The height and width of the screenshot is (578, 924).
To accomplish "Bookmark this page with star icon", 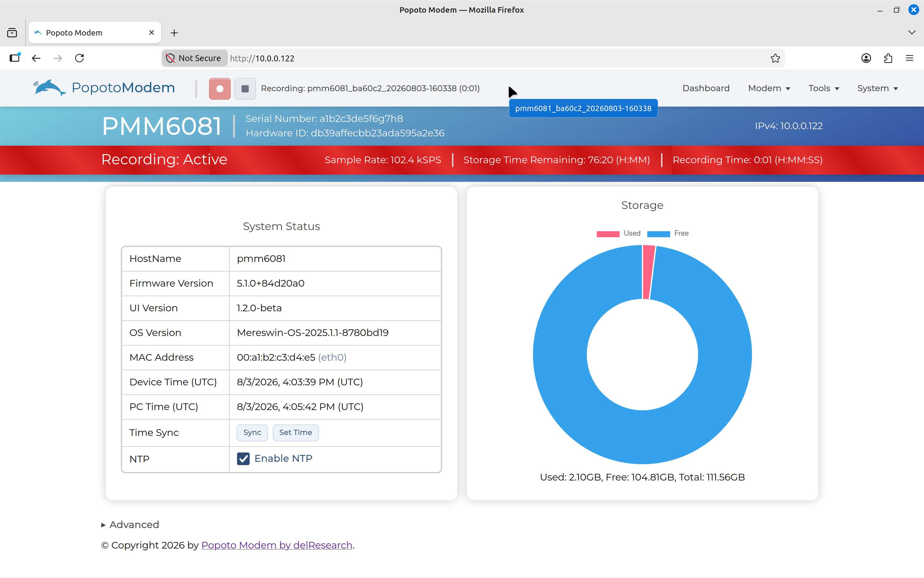I will [x=775, y=58].
